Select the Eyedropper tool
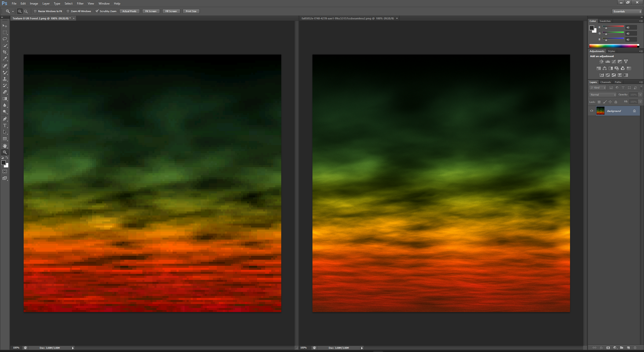Screen dimensions: 644x352 5,59
